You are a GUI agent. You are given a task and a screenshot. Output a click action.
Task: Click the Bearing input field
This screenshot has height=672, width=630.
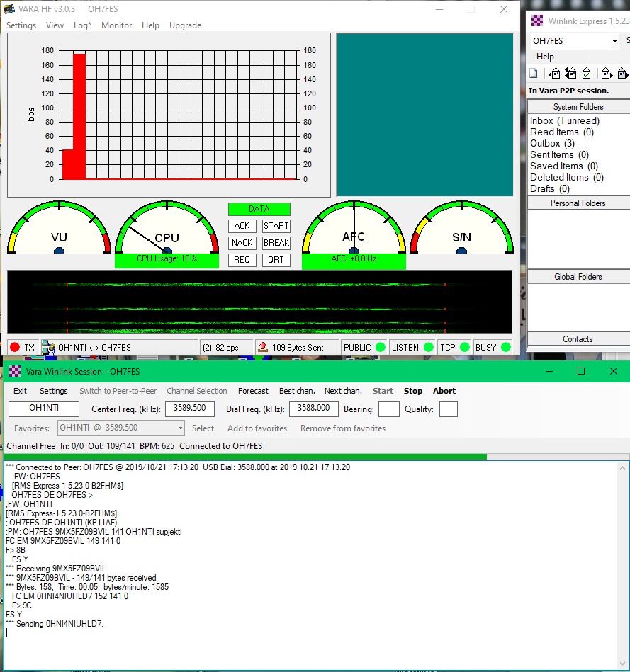pos(389,409)
